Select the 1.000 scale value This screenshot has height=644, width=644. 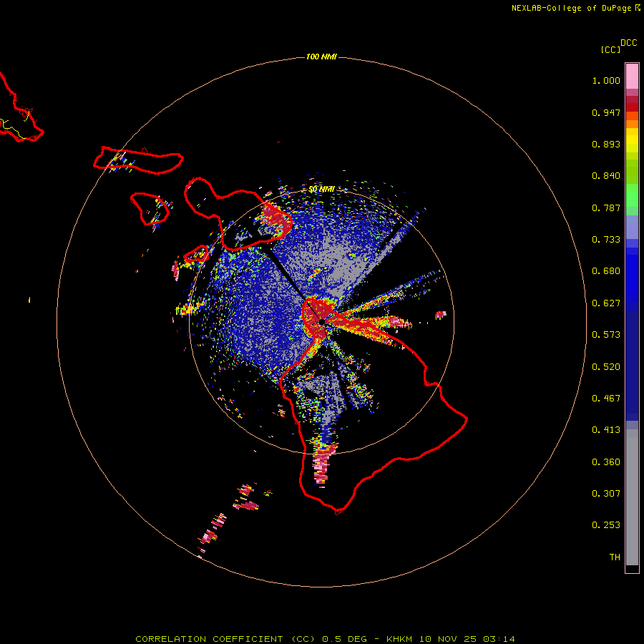click(x=606, y=80)
